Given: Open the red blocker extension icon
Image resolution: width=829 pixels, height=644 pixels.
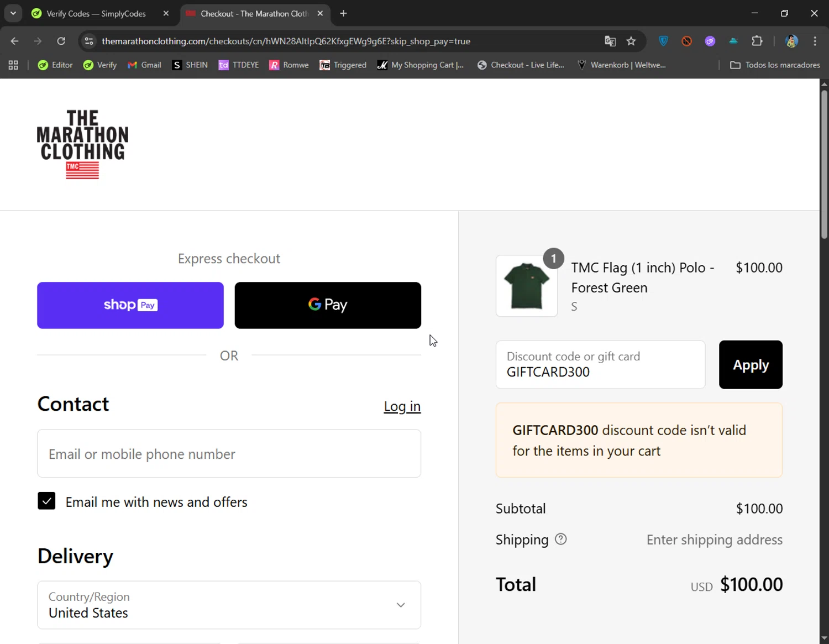Looking at the screenshot, I should coord(687,41).
